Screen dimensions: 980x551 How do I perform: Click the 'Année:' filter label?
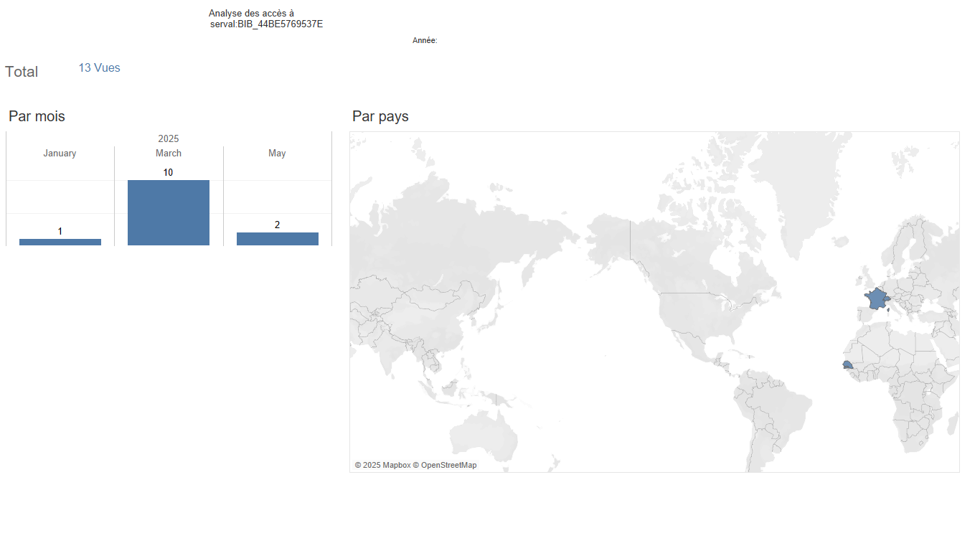(425, 41)
